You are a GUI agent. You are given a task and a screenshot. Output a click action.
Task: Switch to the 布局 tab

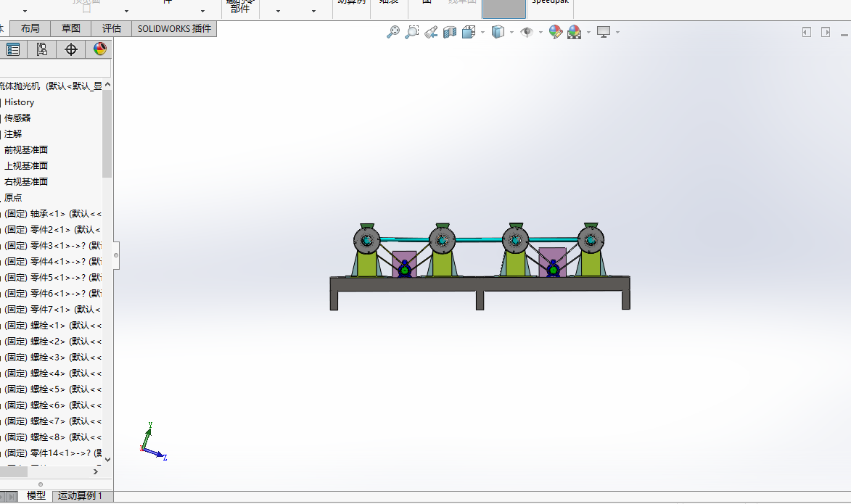click(30, 29)
